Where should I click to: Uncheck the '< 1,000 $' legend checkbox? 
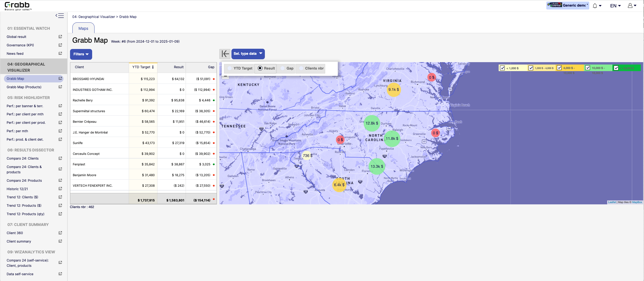pos(502,68)
